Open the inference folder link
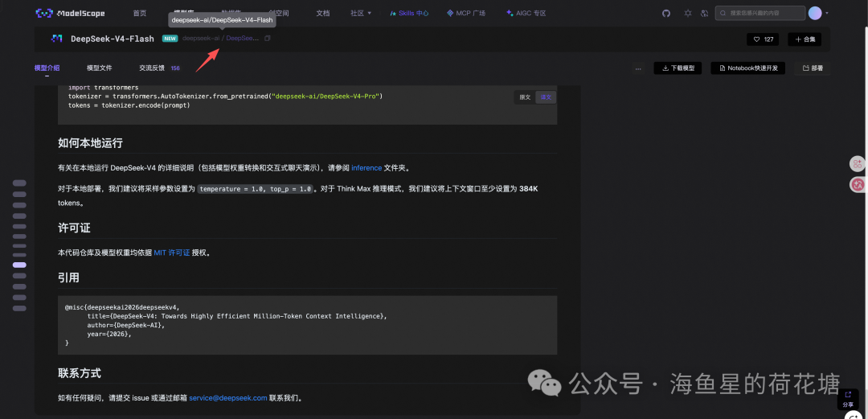Viewport: 868px width, 419px height. (366, 168)
